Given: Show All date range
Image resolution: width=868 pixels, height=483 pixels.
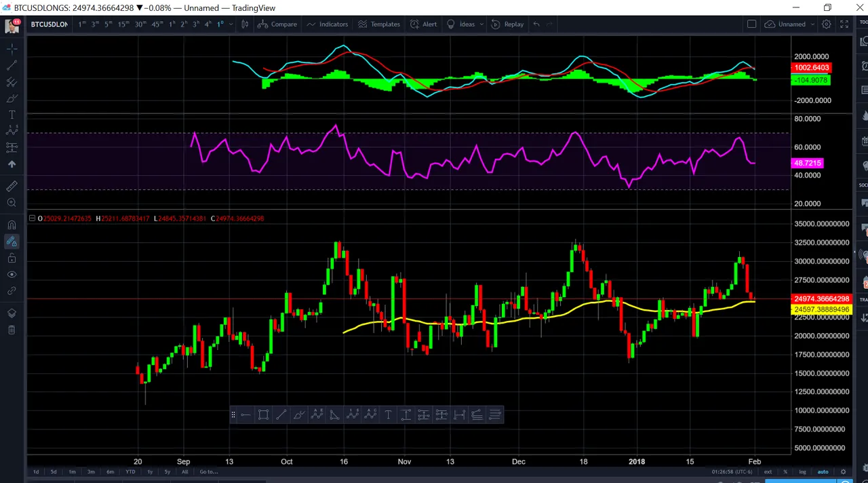Looking at the screenshot, I should point(184,472).
